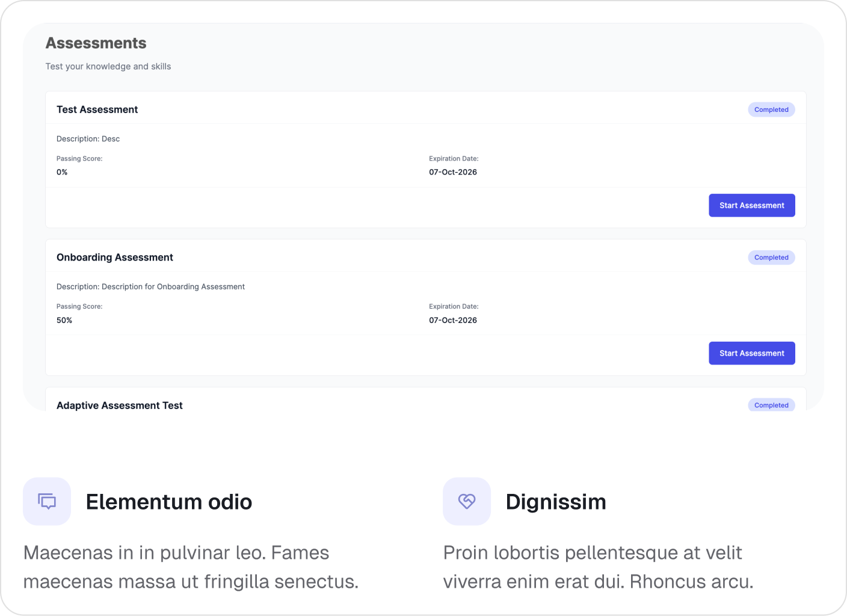The height and width of the screenshot is (616, 847).
Task: Click Completed badge on Adaptive Assessment Test
Action: pos(771,405)
